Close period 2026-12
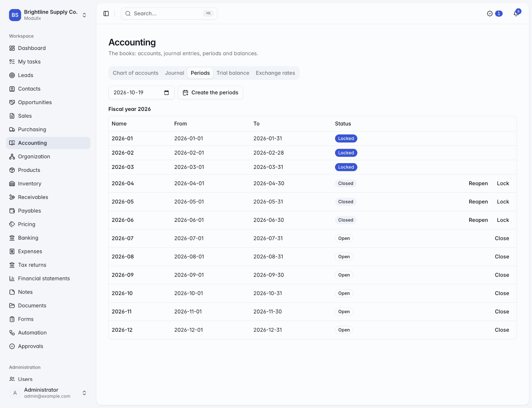 tap(502, 330)
